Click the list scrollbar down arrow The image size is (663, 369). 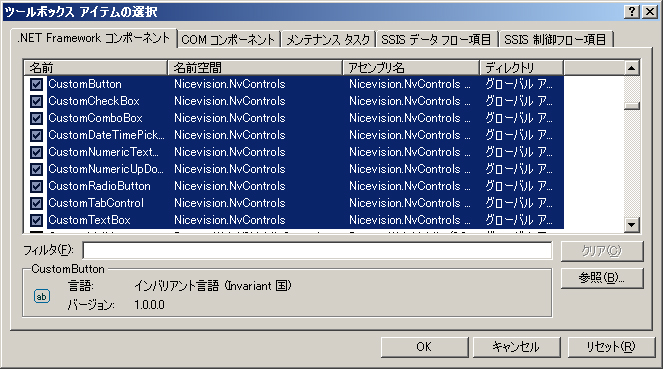coord(632,225)
